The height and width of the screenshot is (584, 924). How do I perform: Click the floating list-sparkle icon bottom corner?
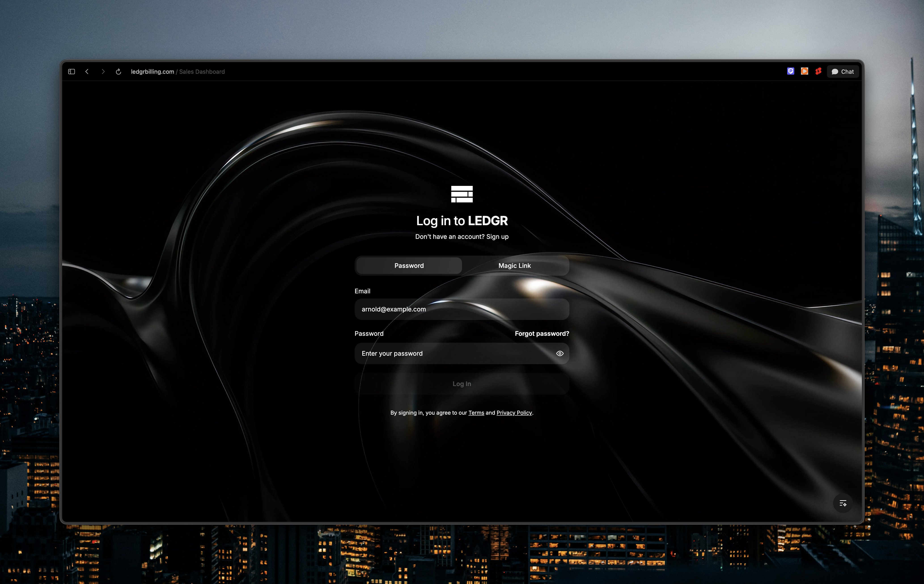[843, 503]
